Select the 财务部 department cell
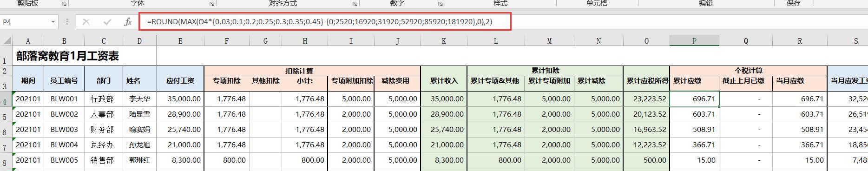The image size is (868, 171). [104, 130]
